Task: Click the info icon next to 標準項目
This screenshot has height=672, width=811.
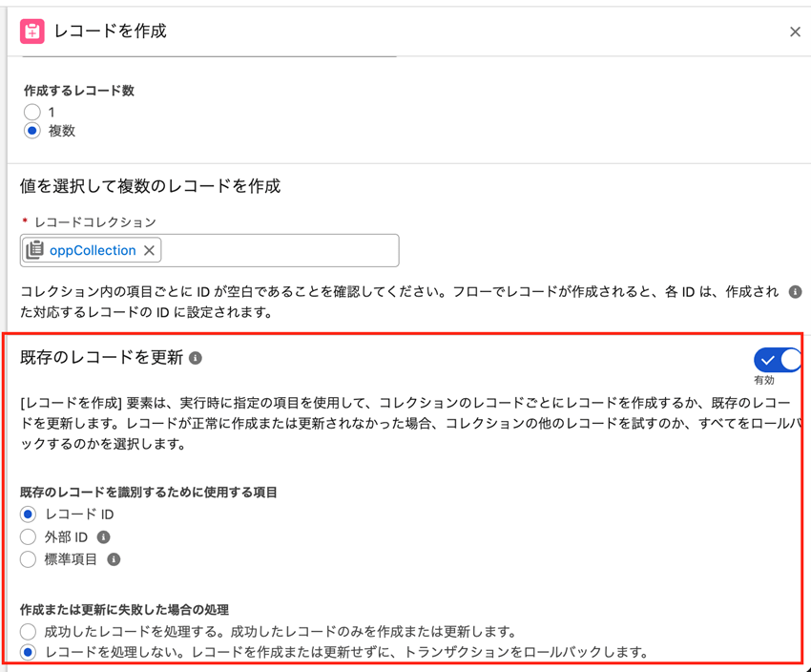Action: point(114,559)
